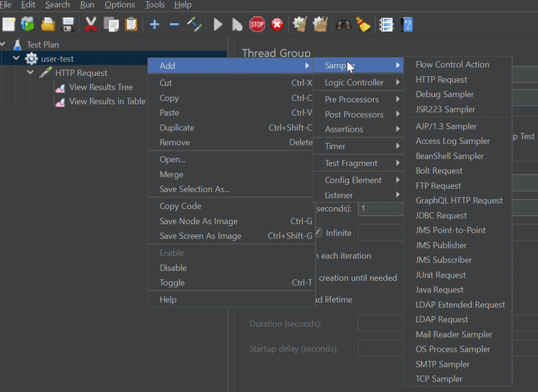Open the Run menu
The width and height of the screenshot is (538, 392).
coord(87,5)
